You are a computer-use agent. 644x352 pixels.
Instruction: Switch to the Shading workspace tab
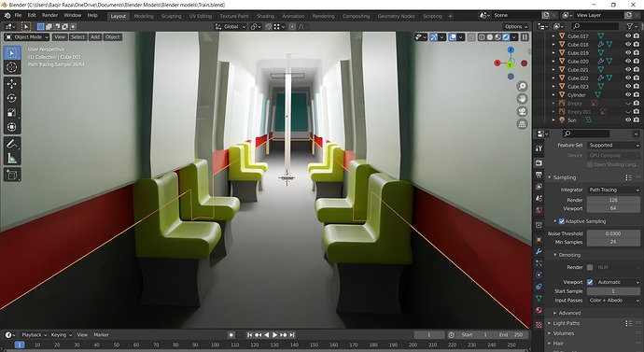point(265,16)
